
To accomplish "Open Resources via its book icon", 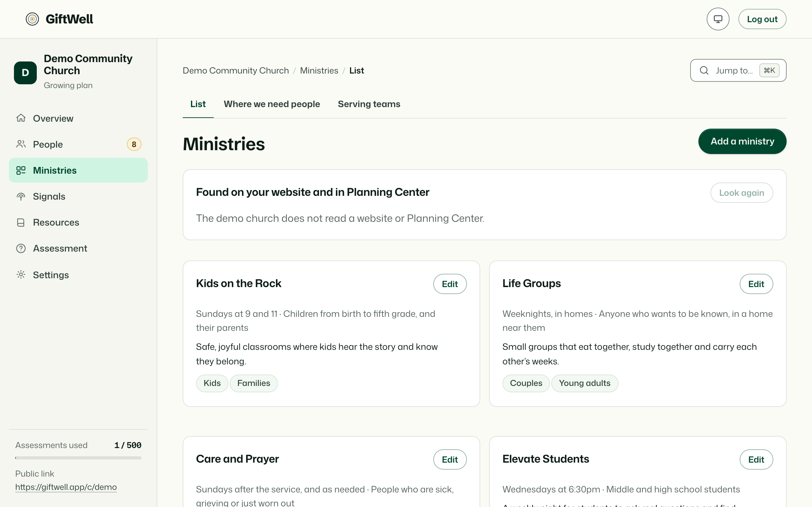I will tap(21, 223).
